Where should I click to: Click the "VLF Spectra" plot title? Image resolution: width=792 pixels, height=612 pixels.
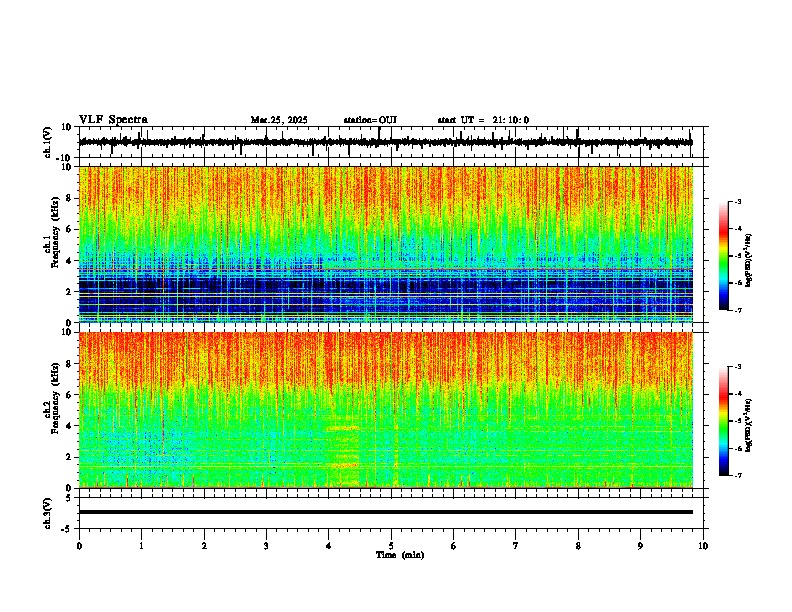(113, 120)
